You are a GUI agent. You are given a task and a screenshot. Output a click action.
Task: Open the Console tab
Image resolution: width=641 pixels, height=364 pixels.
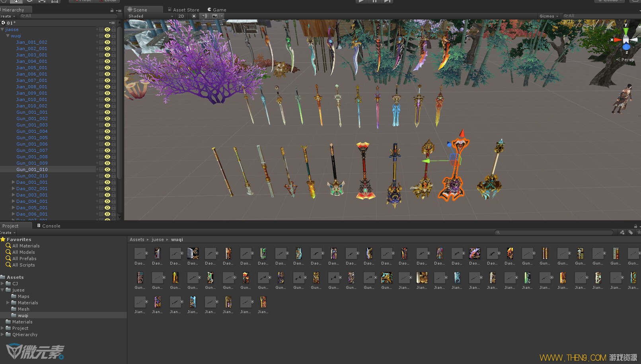pyautogui.click(x=49, y=226)
